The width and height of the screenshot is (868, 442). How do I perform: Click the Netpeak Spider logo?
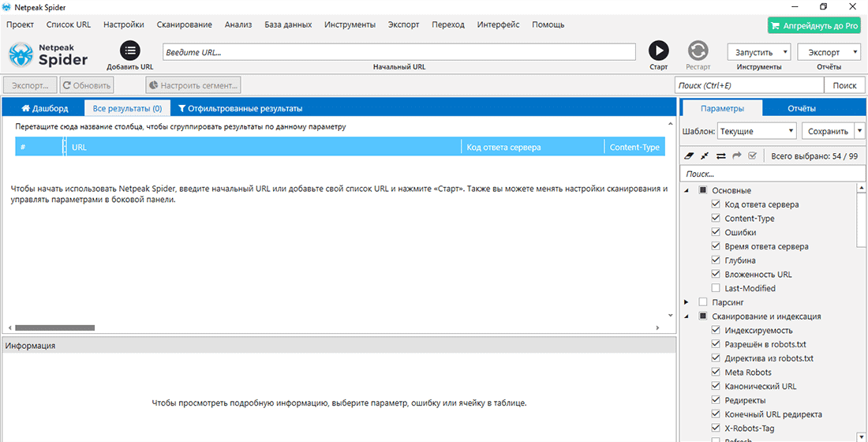(48, 54)
